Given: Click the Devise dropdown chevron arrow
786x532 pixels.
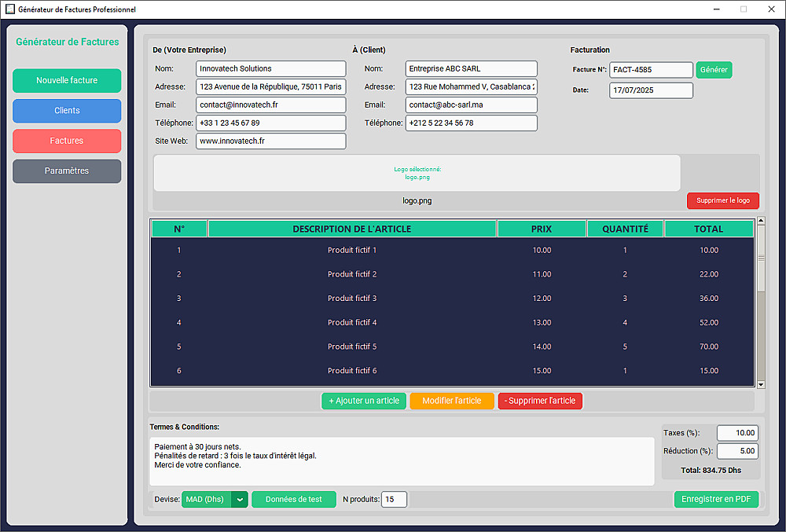Looking at the screenshot, I should pos(240,500).
